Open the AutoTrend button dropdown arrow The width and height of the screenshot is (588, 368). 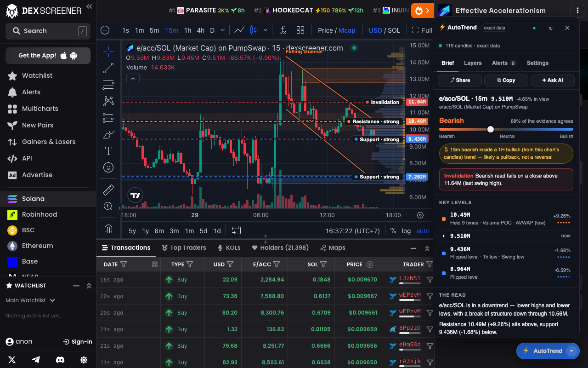571,351
